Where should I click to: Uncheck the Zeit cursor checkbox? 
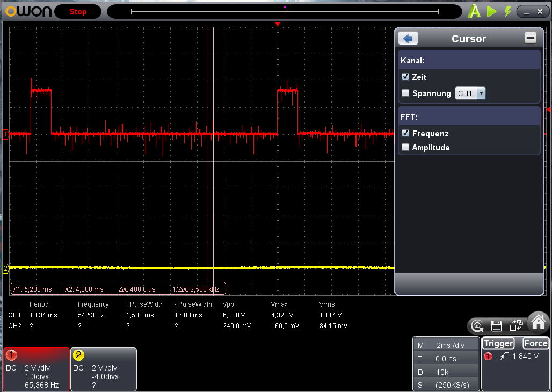[x=405, y=77]
